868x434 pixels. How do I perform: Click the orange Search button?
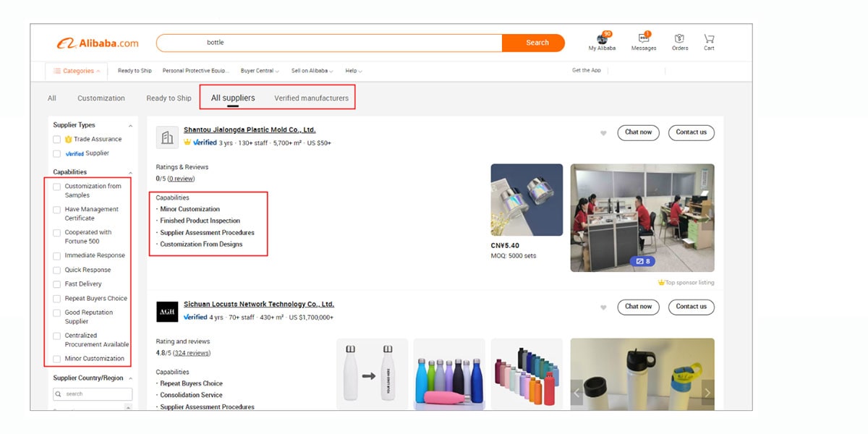(533, 43)
